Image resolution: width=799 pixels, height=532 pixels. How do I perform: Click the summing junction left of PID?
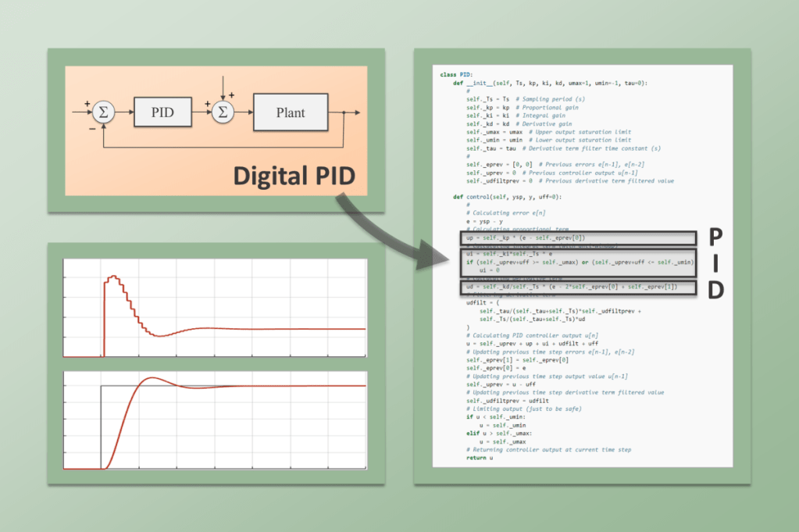[x=103, y=112]
